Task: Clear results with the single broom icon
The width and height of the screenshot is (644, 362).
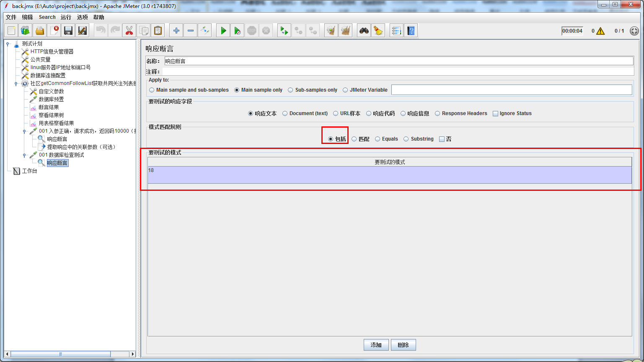Action: pos(331,31)
